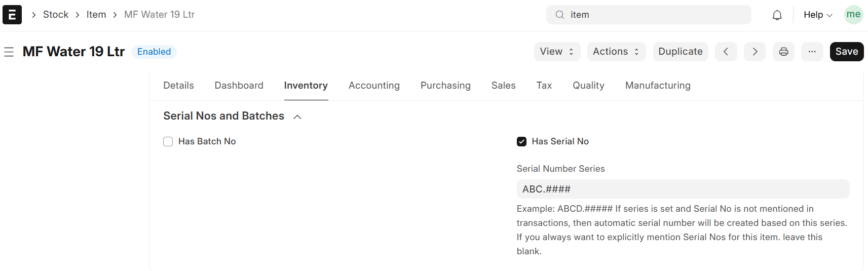Click the ERPNext home logo icon
This screenshot has height=271, width=868.
click(12, 15)
